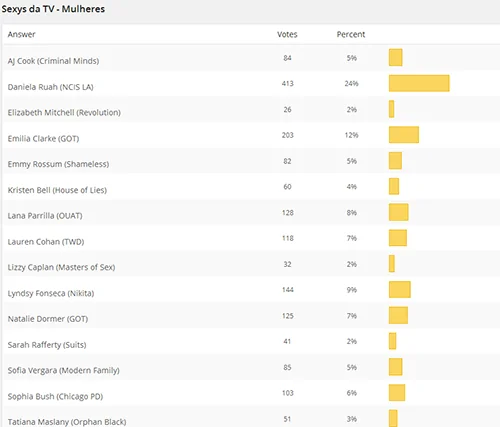Click the Answer column header
This screenshot has width=500, height=427.
click(x=21, y=34)
